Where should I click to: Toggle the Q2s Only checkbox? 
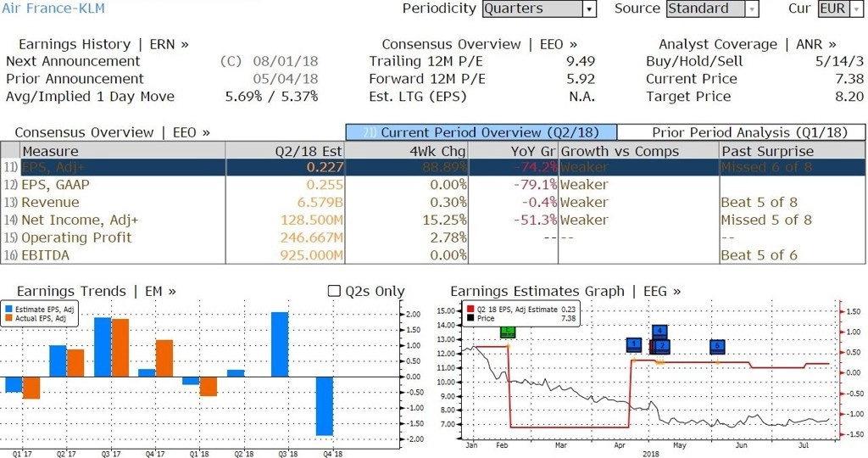pyautogui.click(x=334, y=291)
